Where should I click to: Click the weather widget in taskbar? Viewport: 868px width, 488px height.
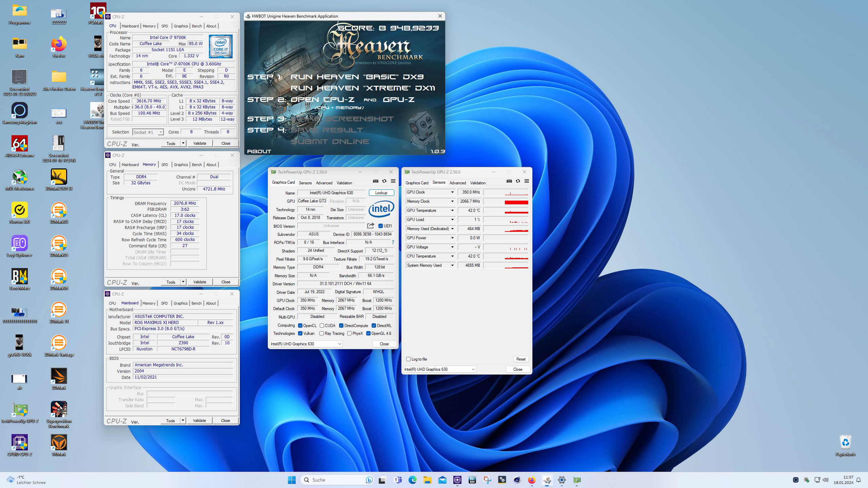click(26, 480)
